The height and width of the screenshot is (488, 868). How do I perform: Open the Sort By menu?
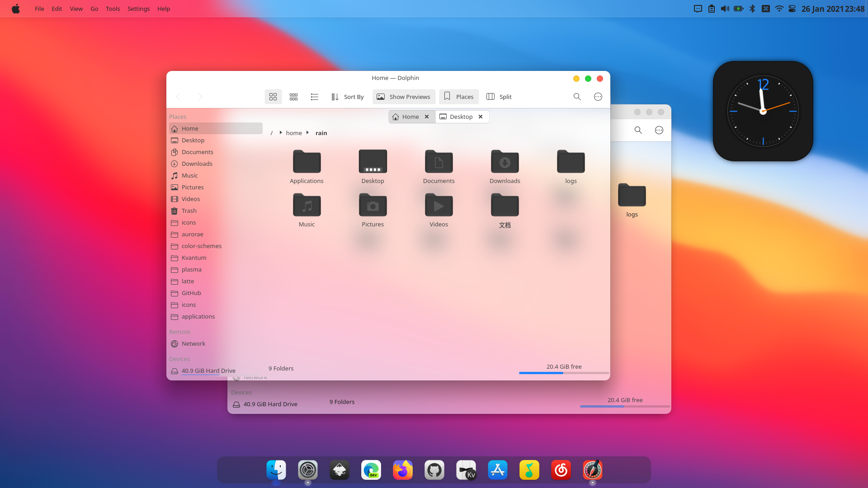pyautogui.click(x=348, y=97)
